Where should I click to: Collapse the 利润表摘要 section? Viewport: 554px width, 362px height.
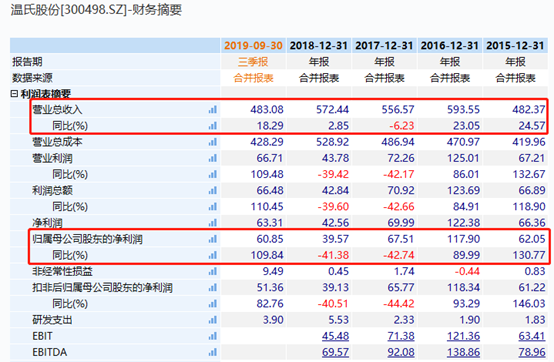point(14,94)
